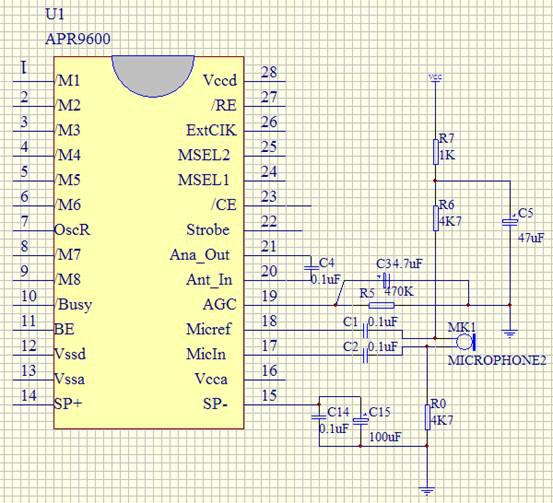Select the C1 0.1uF capacitor symbol
Image resolution: width=553 pixels, height=503 pixels.
pyautogui.click(x=366, y=331)
